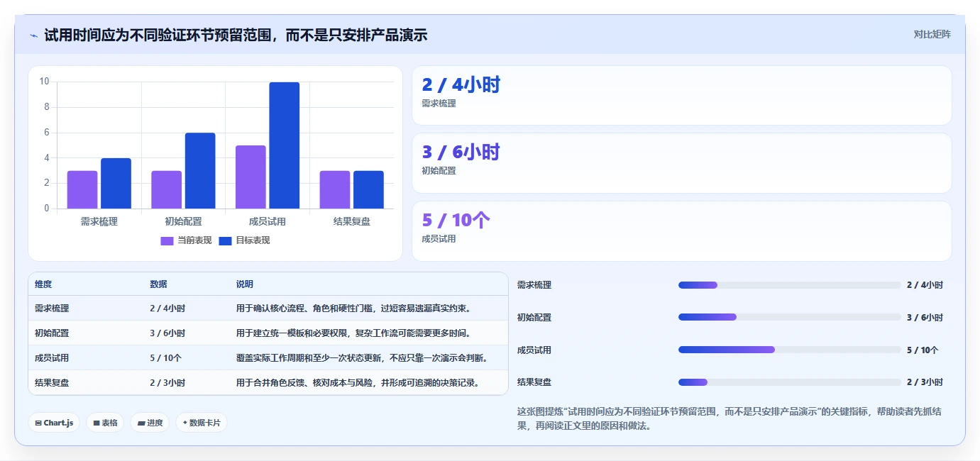Open the 3 / 6小时 data card
Screen dimensions: 980x461
coord(681,163)
